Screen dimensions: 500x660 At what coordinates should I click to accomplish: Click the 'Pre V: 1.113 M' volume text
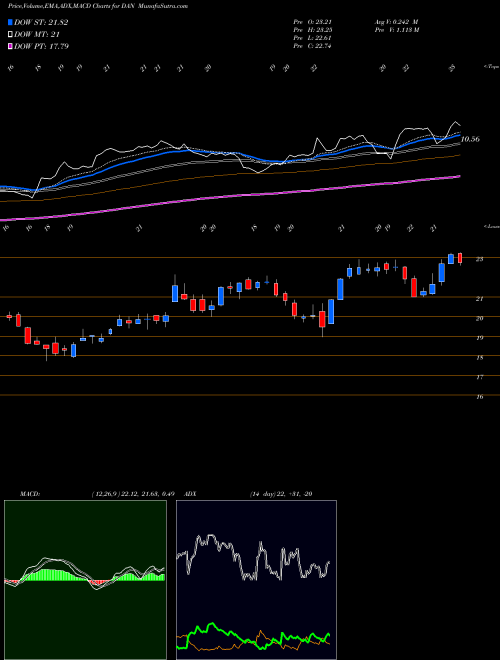[x=396, y=30]
